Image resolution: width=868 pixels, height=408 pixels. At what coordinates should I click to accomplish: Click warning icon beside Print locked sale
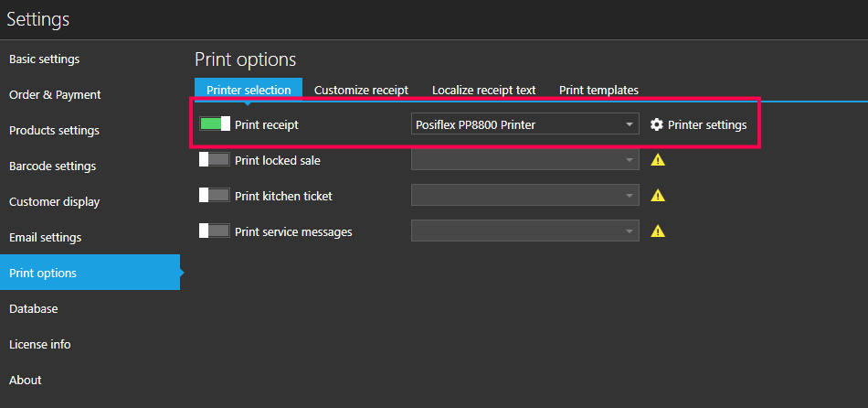(657, 160)
